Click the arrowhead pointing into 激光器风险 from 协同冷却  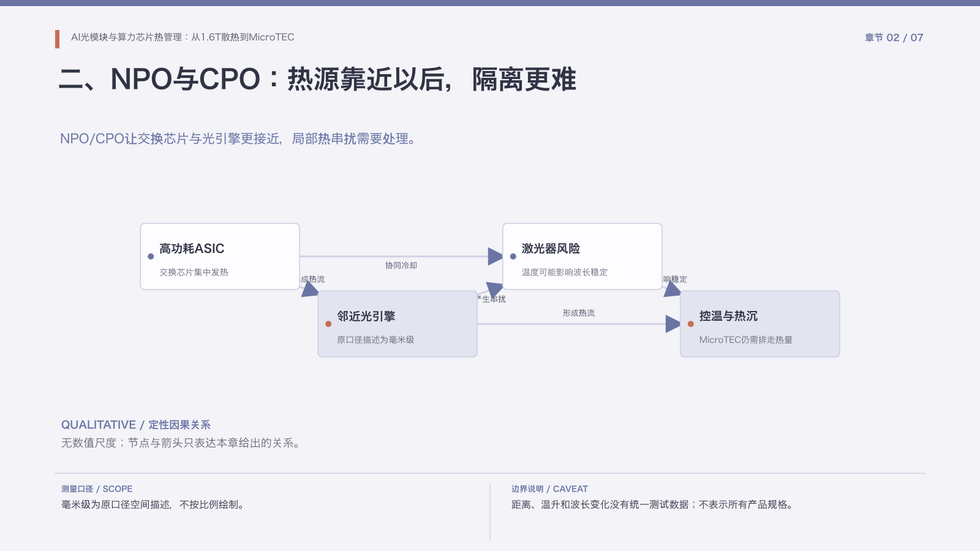(496, 257)
